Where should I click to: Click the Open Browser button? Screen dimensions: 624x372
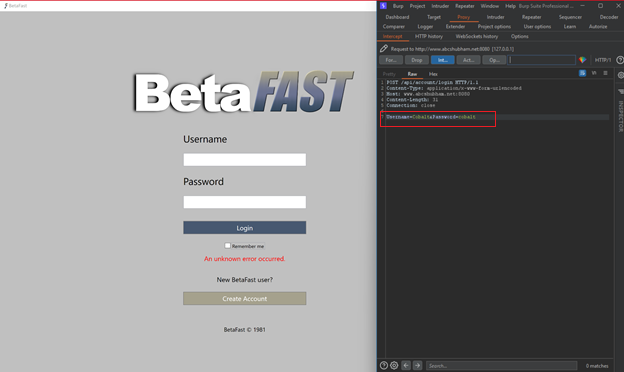494,60
